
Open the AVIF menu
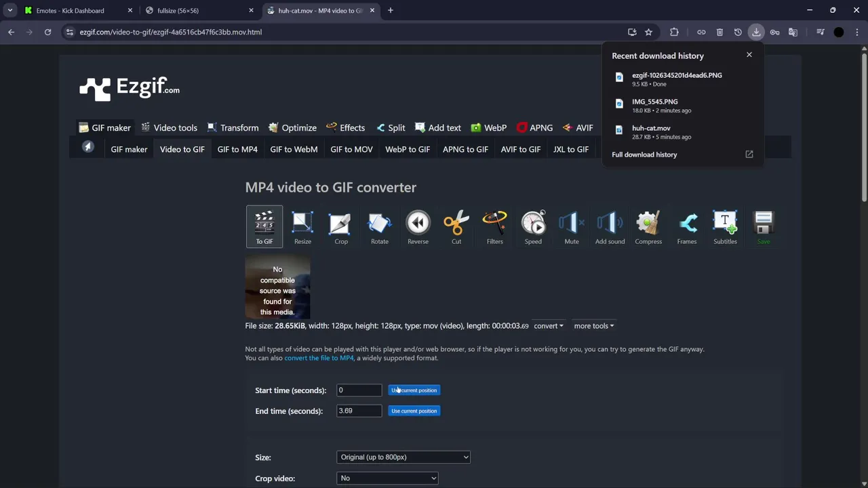pyautogui.click(x=578, y=127)
